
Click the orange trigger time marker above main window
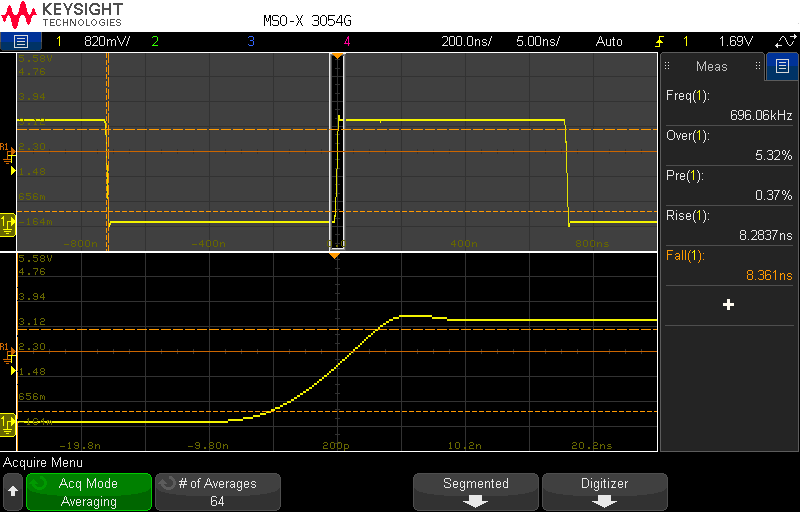click(337, 55)
